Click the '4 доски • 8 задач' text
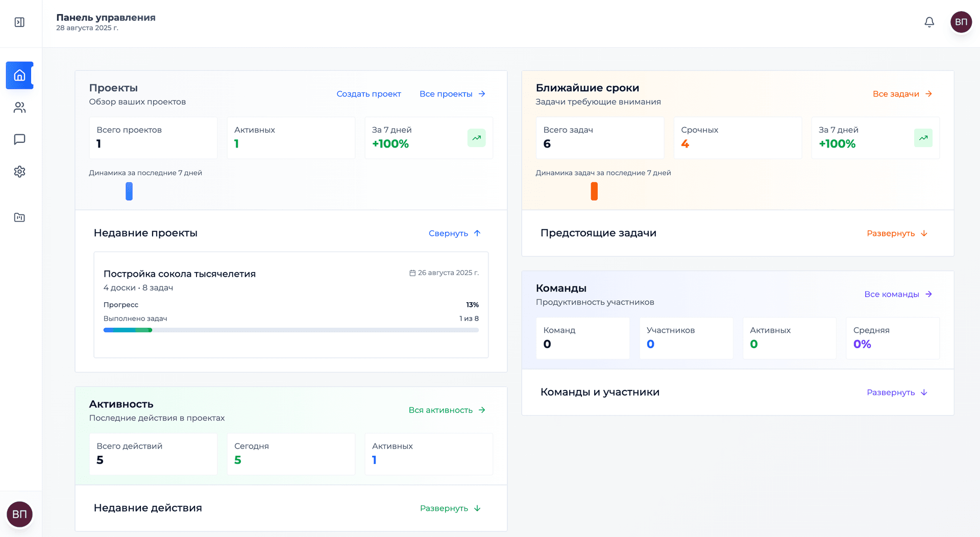 138,288
